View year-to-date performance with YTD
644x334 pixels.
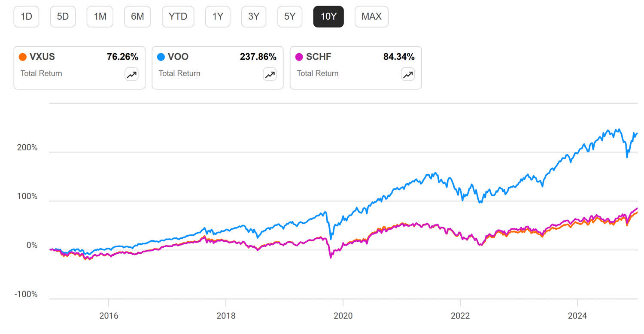tap(178, 16)
